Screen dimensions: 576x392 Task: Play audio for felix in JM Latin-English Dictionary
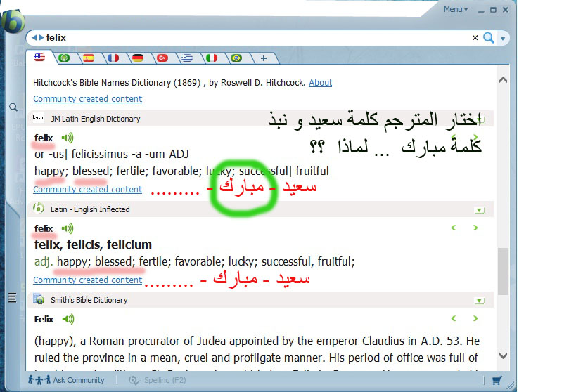point(68,138)
